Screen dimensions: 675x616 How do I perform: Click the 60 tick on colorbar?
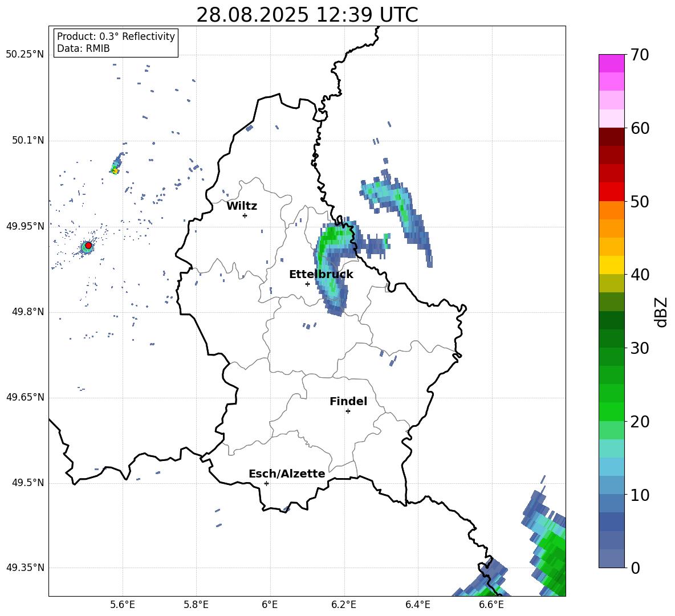(x=640, y=128)
